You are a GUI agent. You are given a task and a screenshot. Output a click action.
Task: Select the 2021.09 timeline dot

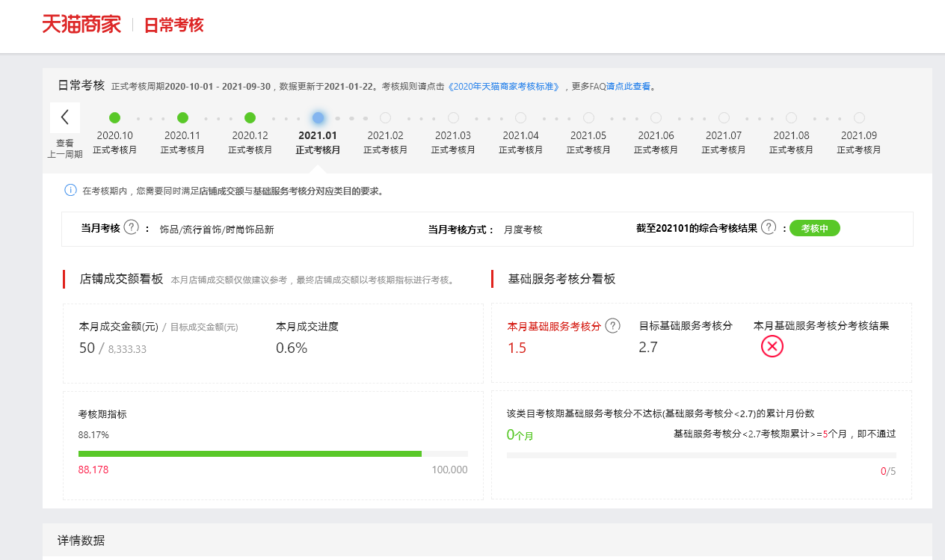click(859, 117)
